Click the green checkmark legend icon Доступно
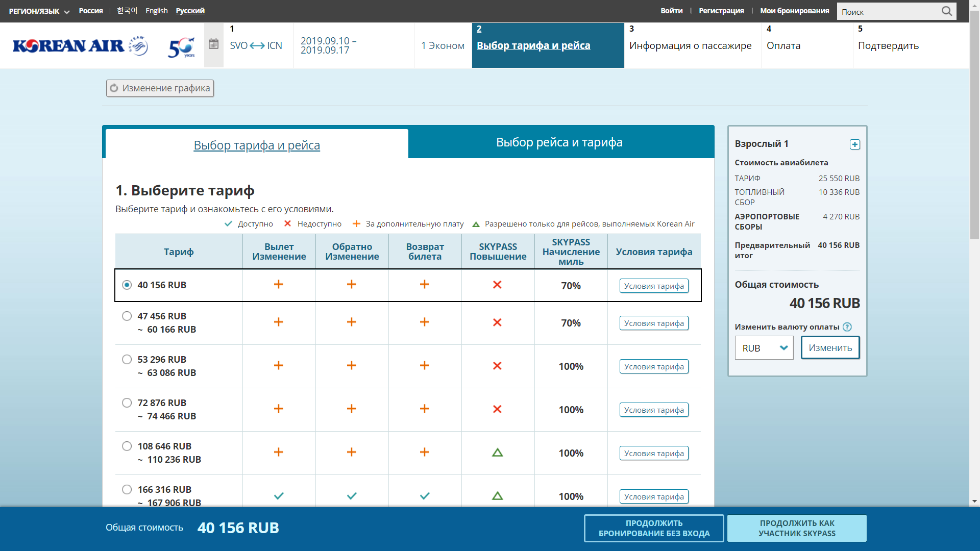 [229, 224]
